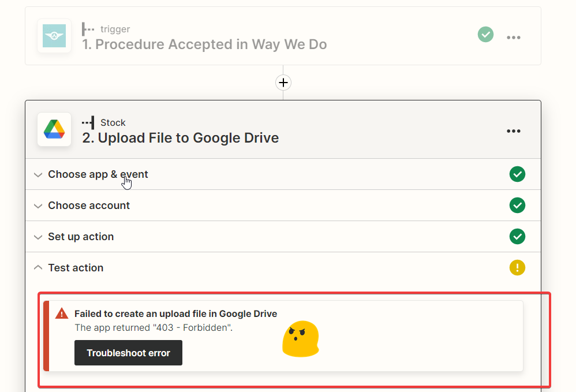This screenshot has width=576, height=392.
Task: Click the Upload File to Google Drive title
Action: [181, 138]
